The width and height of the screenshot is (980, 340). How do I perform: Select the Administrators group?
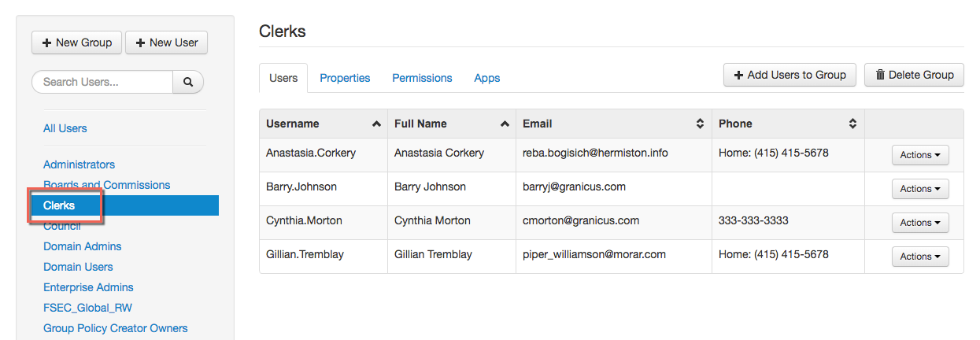[x=79, y=164]
